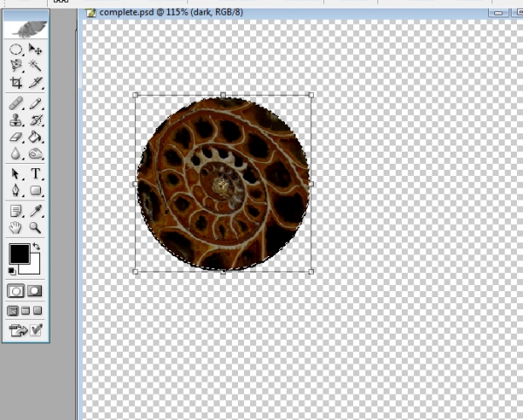The width and height of the screenshot is (523, 420).
Task: Set Full Screen Mode without menu bar
Action: (37, 311)
